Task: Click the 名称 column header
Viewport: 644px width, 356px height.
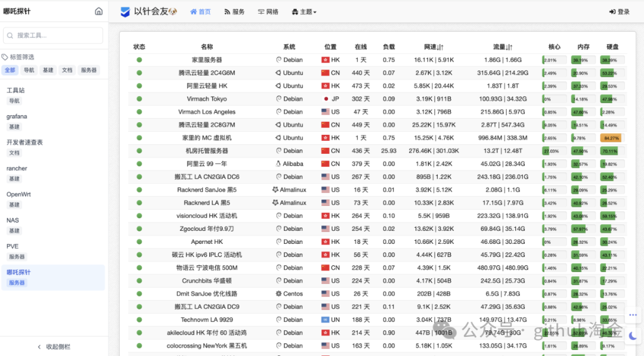Action: click(x=206, y=47)
